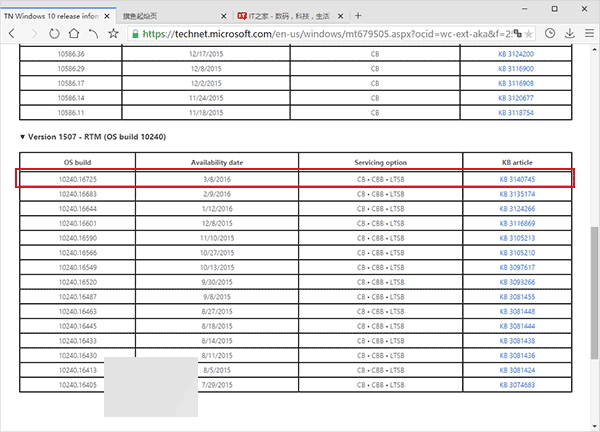Click the OS build column header
Screen dimensions: 600x432
pyautogui.click(x=78, y=162)
